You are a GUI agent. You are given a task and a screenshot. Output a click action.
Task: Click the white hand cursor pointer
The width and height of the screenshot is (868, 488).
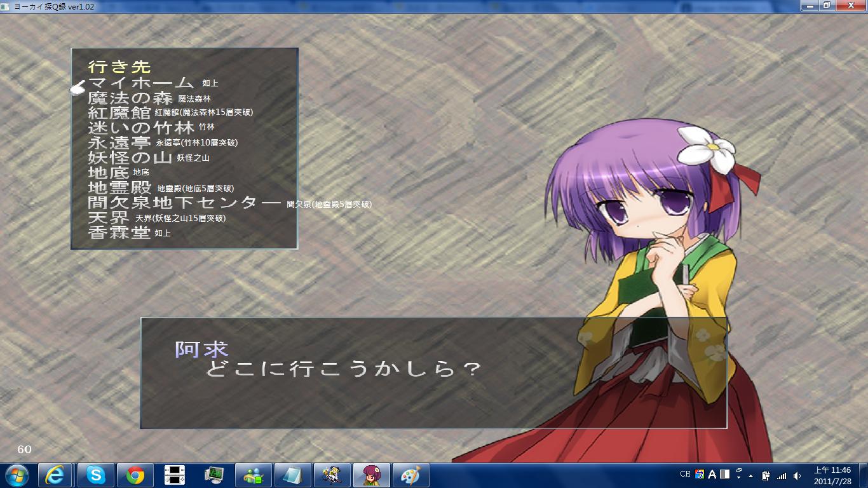tap(78, 88)
